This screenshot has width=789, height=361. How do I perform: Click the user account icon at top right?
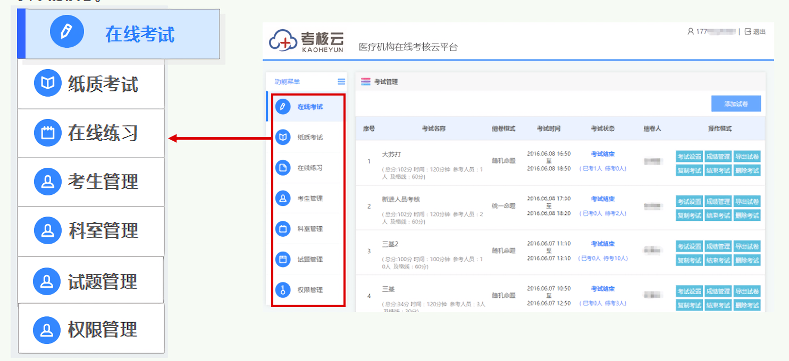[x=690, y=31]
